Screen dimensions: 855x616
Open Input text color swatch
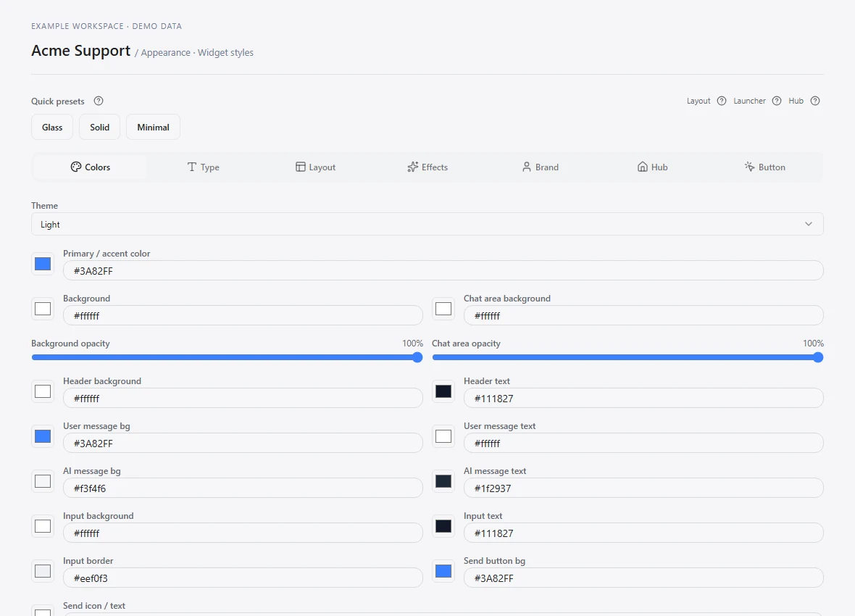443,526
